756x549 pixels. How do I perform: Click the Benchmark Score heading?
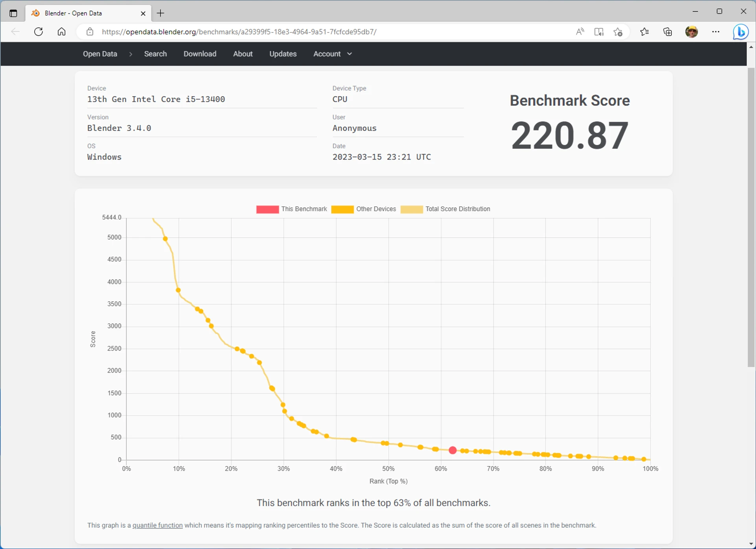point(570,100)
